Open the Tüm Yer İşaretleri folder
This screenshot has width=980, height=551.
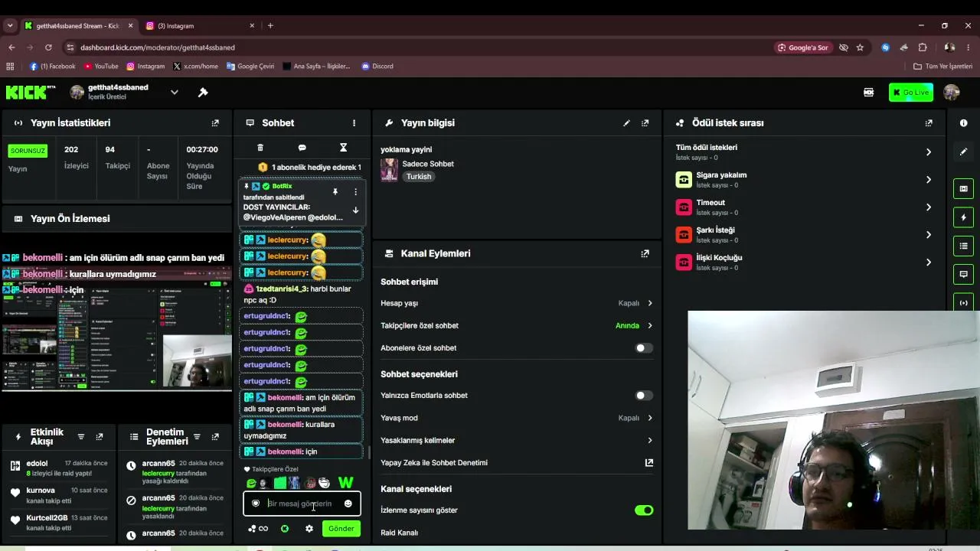(942, 67)
